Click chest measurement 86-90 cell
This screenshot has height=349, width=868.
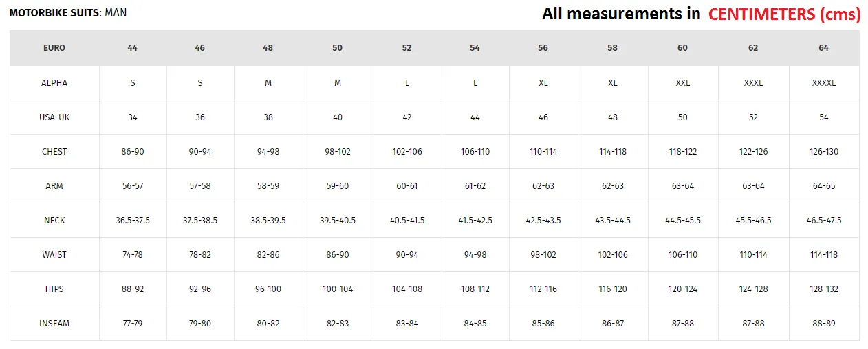point(133,151)
